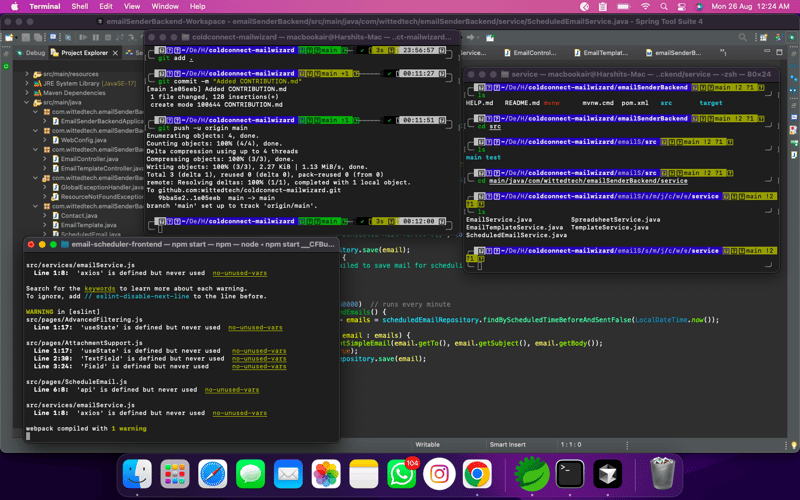
Task: Click the New wizard icon in STS toolbar
Action: pyautogui.click(x=9, y=37)
